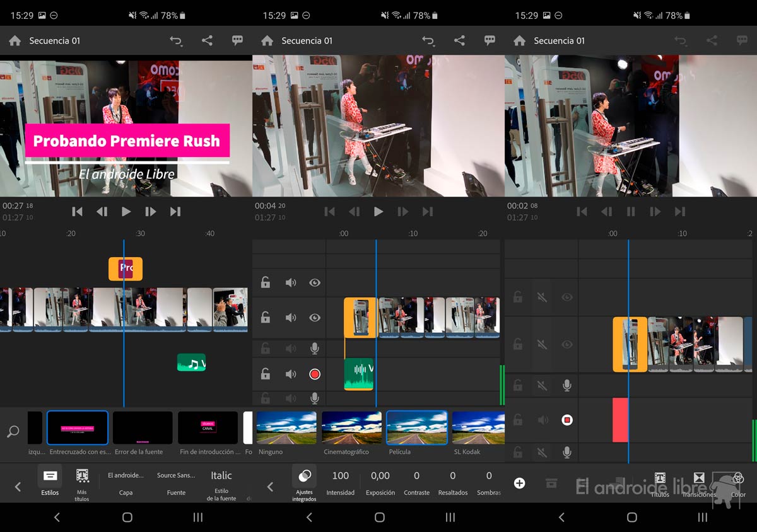Mute the speaker on the middle screen's video clip track
Viewport: 757px width, 532px height.
(x=290, y=318)
